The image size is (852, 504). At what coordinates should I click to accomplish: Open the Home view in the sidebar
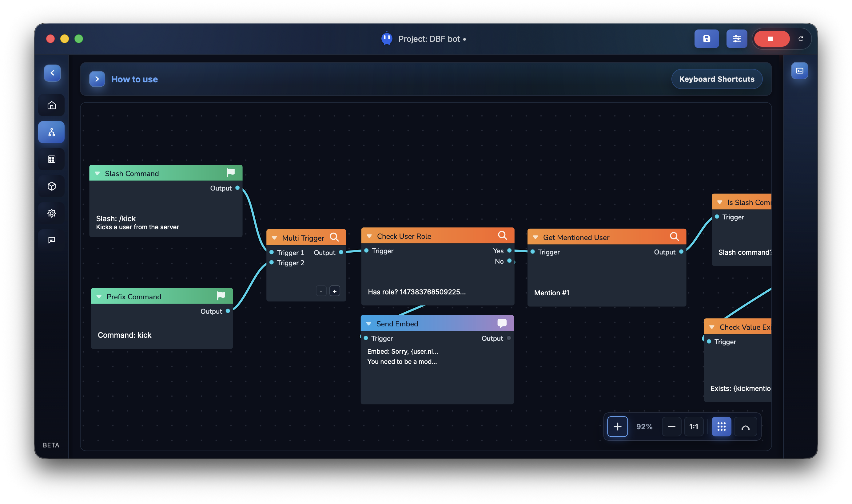(52, 105)
